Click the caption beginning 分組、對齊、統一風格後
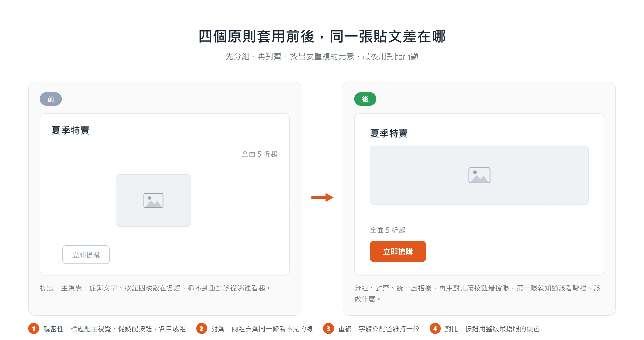 (x=477, y=293)
